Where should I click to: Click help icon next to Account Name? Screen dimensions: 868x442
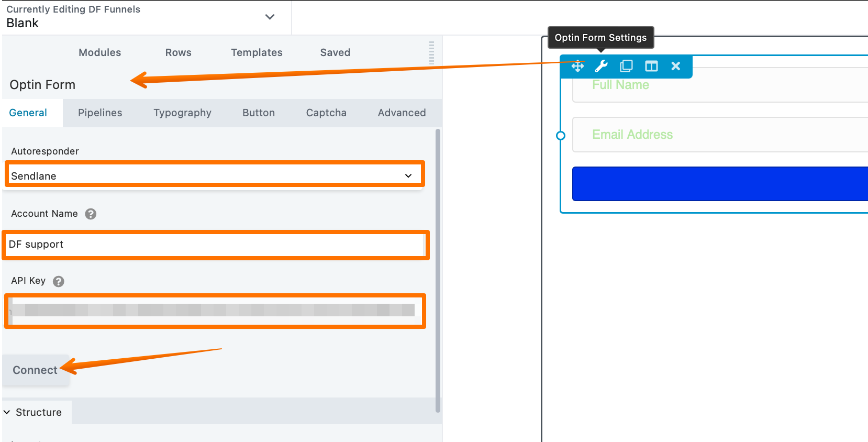(x=91, y=214)
